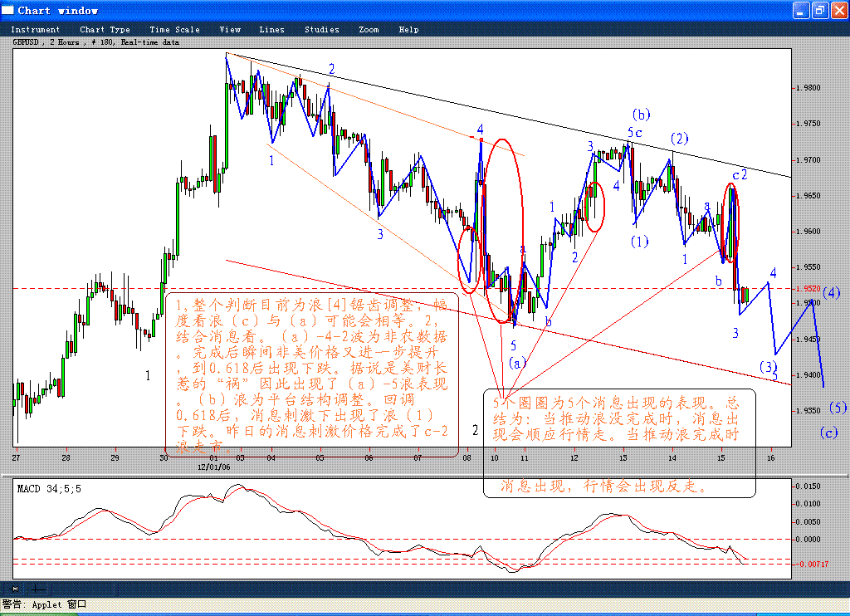Screen dimensions: 850x616
Task: Click the 0.0150 MACD axis label
Action: (x=808, y=486)
